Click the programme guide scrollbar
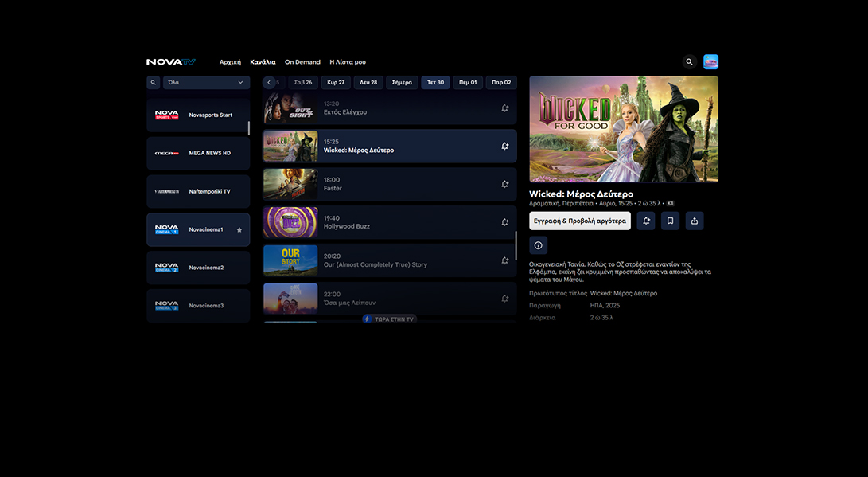Screen dimensions: 868x477 coord(516,245)
